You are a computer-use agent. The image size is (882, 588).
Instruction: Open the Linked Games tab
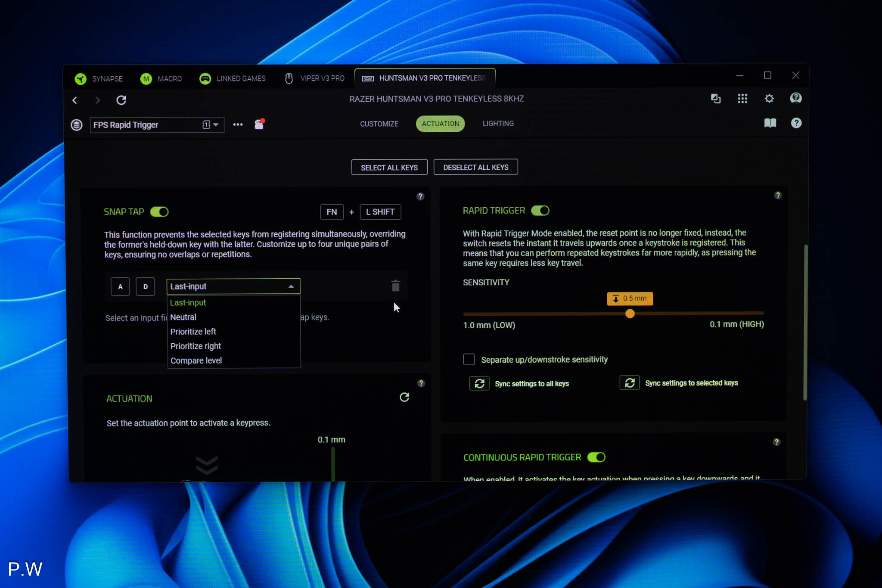point(233,78)
